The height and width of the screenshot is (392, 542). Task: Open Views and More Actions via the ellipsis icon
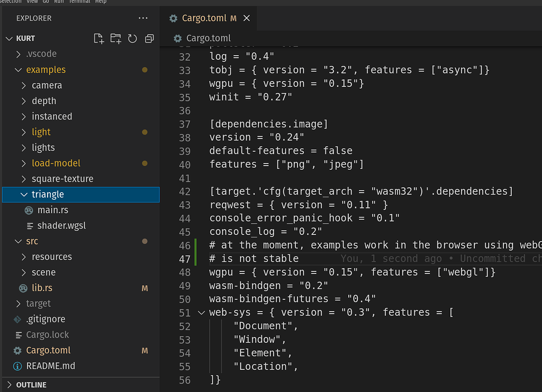point(143,18)
